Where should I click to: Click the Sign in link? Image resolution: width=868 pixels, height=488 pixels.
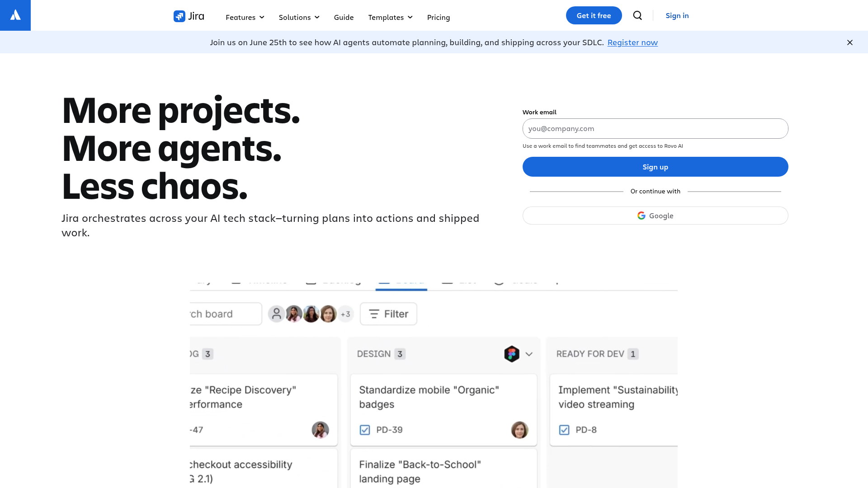(x=677, y=15)
